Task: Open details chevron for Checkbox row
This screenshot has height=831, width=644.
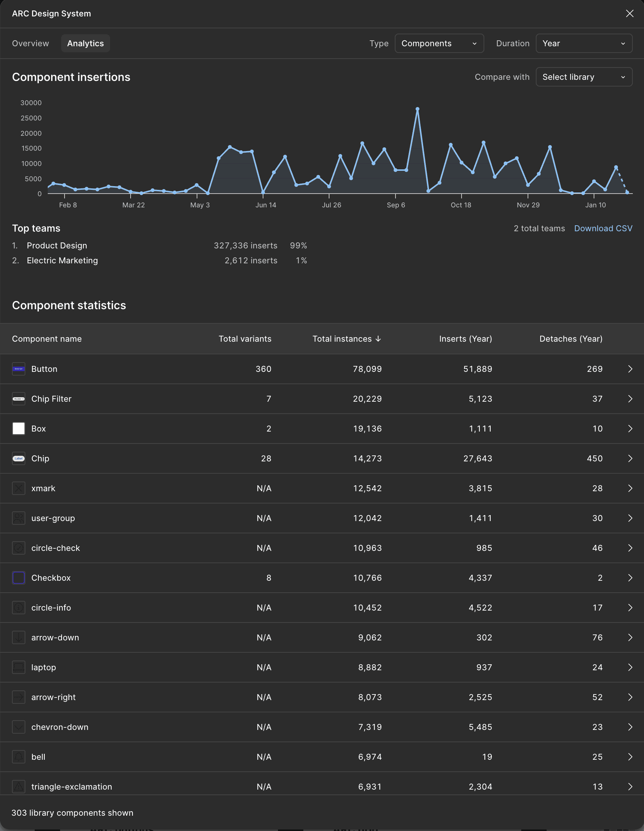Action: [630, 578]
